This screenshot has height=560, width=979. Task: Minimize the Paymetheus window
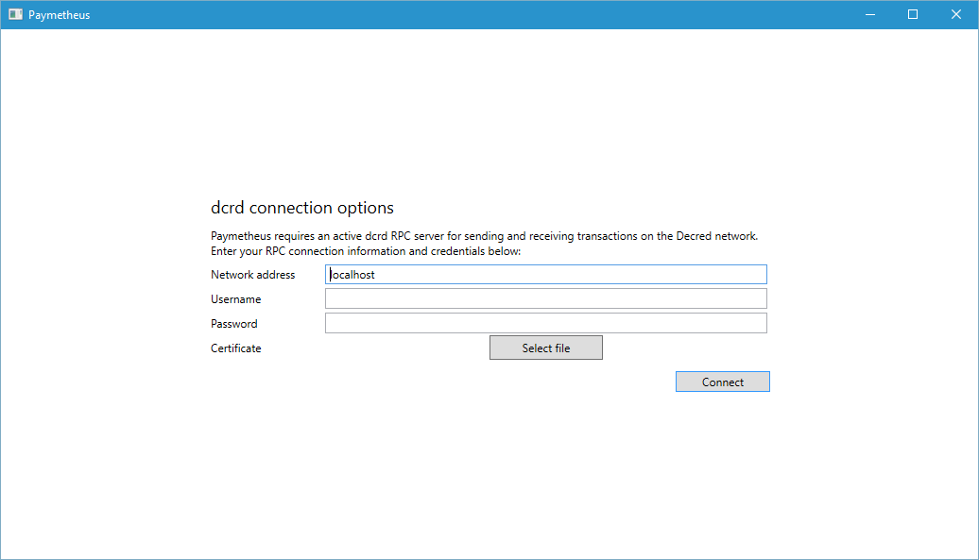coord(869,14)
